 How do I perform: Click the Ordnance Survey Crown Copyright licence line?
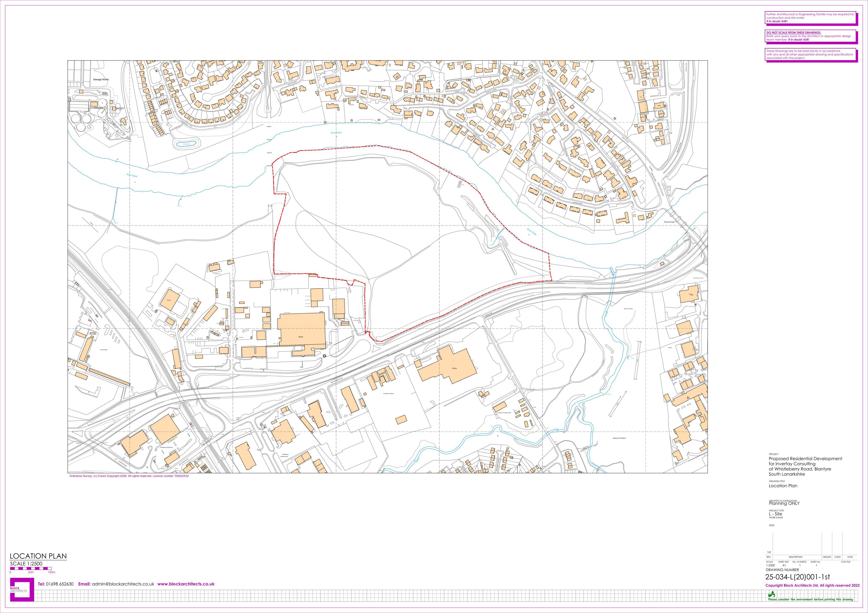coord(129,476)
